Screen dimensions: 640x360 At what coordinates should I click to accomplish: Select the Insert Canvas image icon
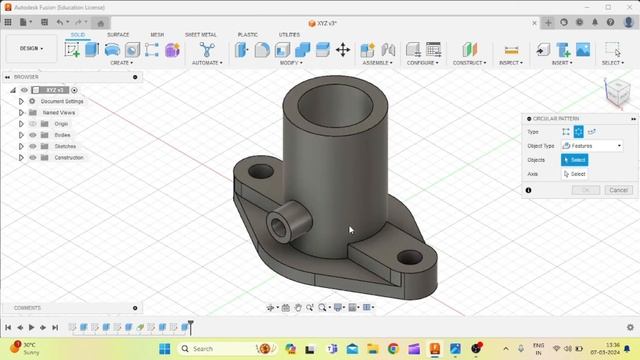tap(583, 50)
